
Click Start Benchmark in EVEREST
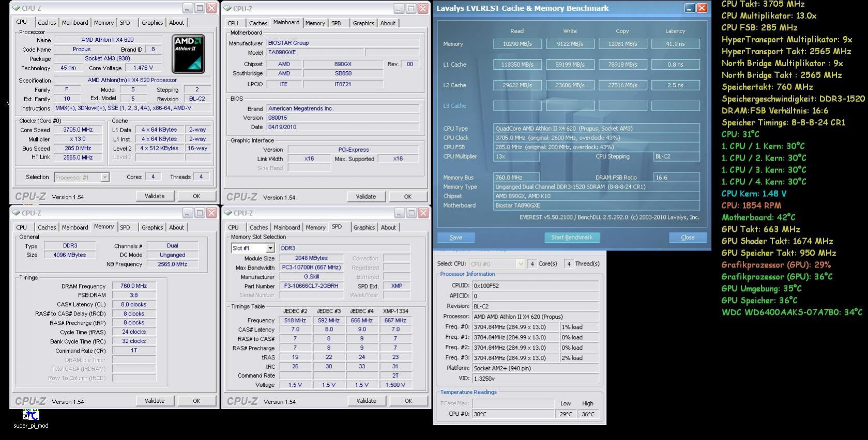click(x=572, y=238)
